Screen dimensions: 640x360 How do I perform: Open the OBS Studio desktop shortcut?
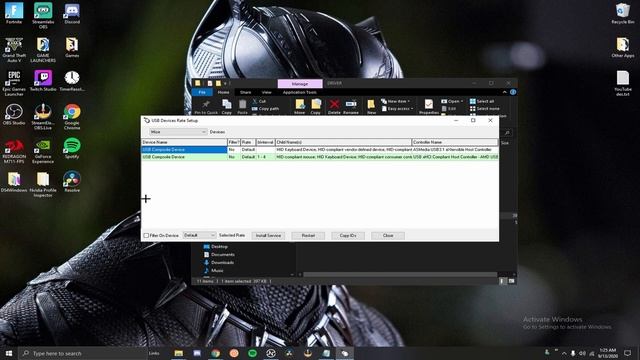(x=14, y=115)
